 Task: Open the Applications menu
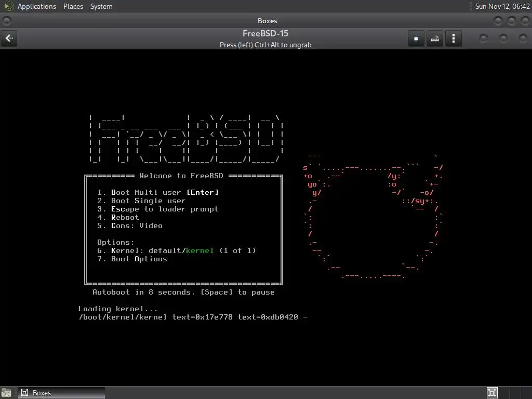37,6
